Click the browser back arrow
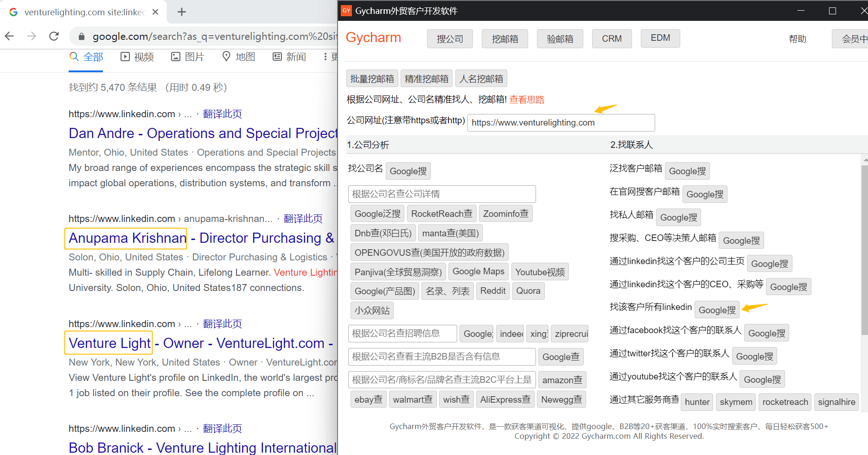868x455 pixels. 9,36
